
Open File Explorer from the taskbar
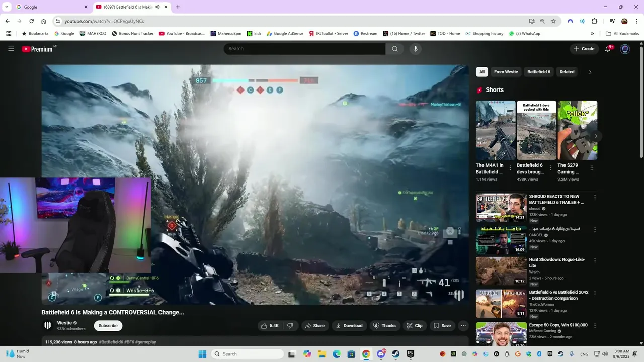point(321,354)
